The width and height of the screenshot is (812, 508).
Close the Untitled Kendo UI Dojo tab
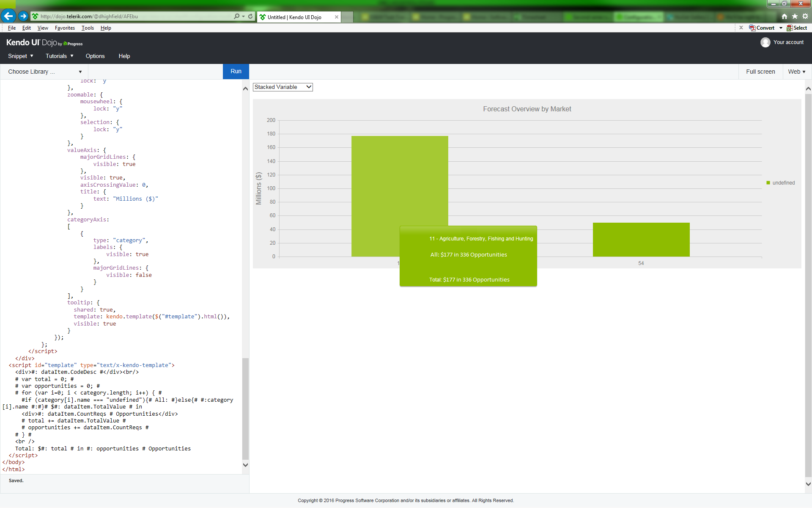(x=336, y=17)
